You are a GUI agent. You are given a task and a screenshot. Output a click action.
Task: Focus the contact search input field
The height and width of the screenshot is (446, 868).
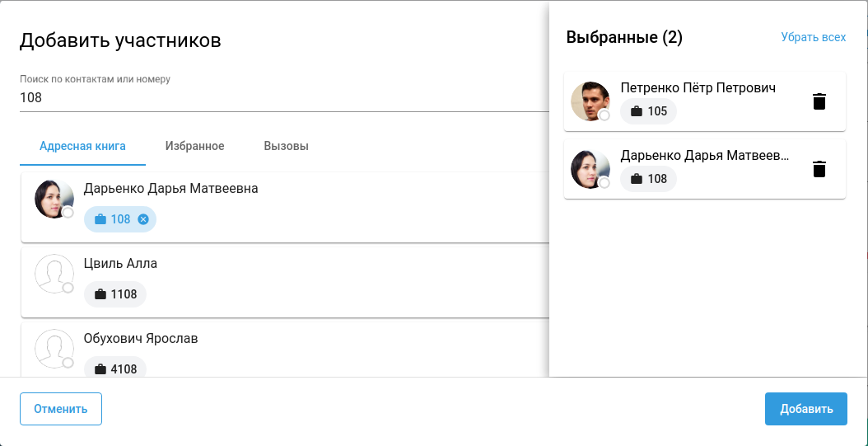click(280, 97)
